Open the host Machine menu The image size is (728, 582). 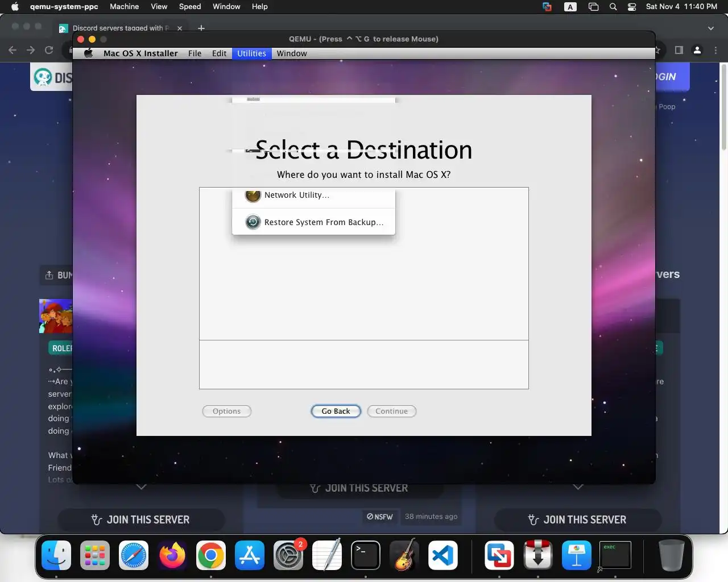point(124,7)
